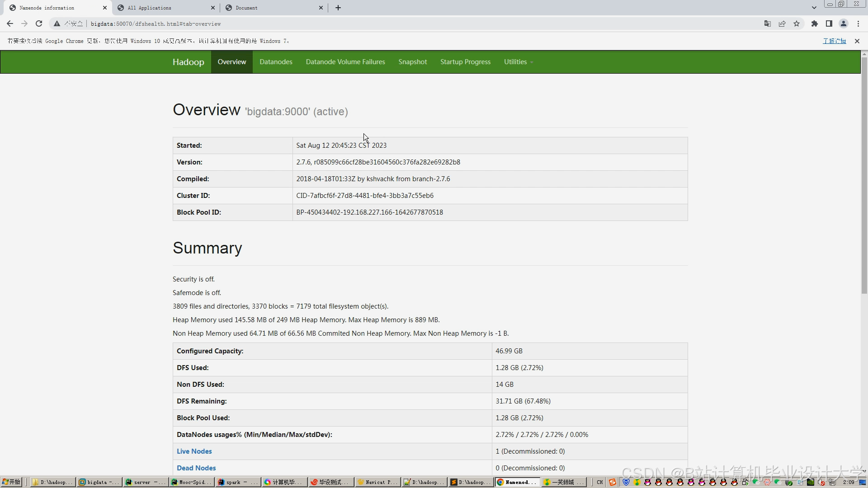The height and width of the screenshot is (488, 868).
Task: Expand the Utilities dropdown menu
Action: click(x=518, y=62)
